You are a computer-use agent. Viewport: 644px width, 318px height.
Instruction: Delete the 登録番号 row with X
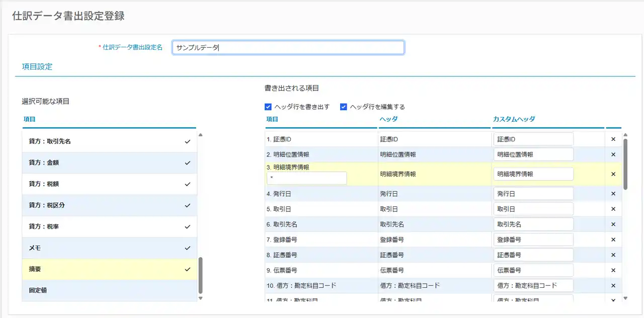pos(613,240)
